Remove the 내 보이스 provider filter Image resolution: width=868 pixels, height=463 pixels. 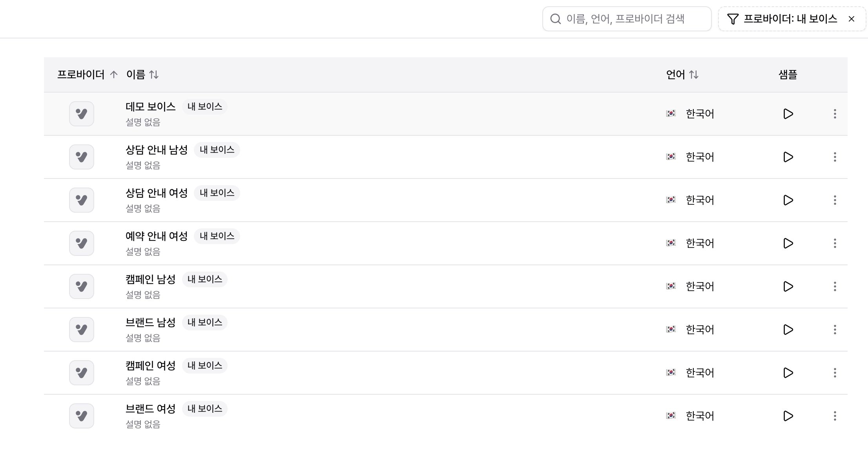(x=852, y=19)
